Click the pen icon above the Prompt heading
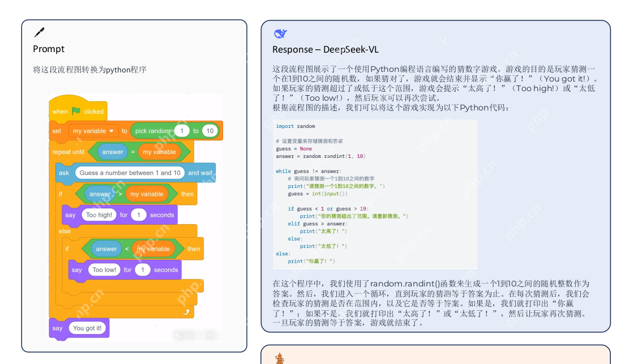This screenshot has width=625, height=364. (x=39, y=32)
